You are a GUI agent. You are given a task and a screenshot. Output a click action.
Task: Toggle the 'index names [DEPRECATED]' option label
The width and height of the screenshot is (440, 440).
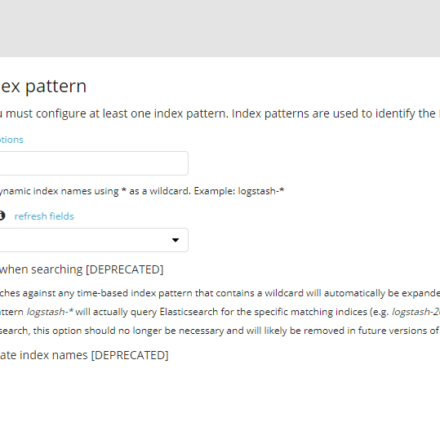84,355
